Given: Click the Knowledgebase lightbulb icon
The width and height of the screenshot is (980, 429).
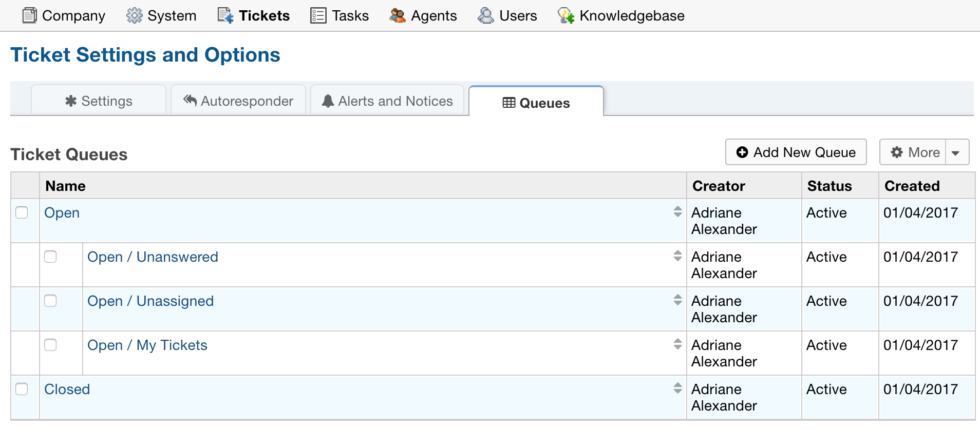Looking at the screenshot, I should tap(566, 15).
